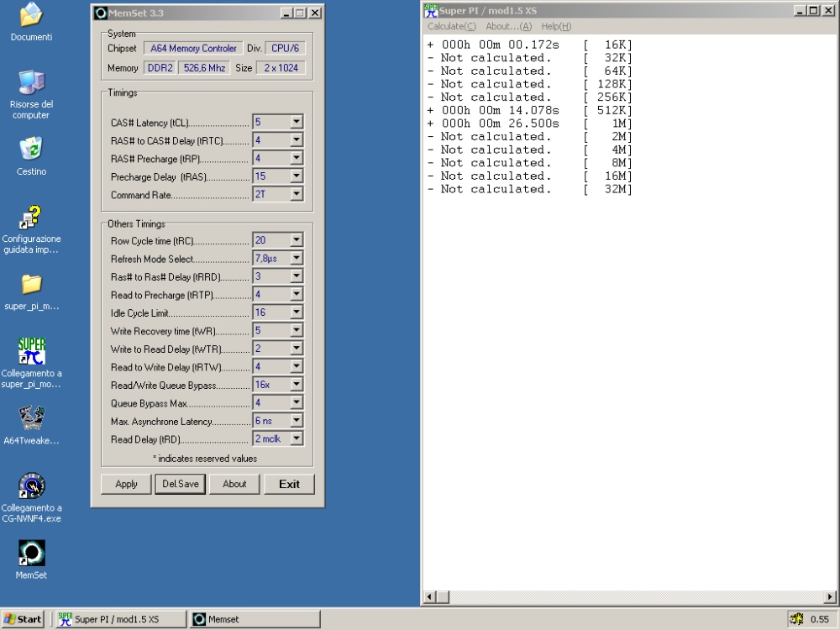Open the Windows Start menu
840x630 pixels.
23,619
